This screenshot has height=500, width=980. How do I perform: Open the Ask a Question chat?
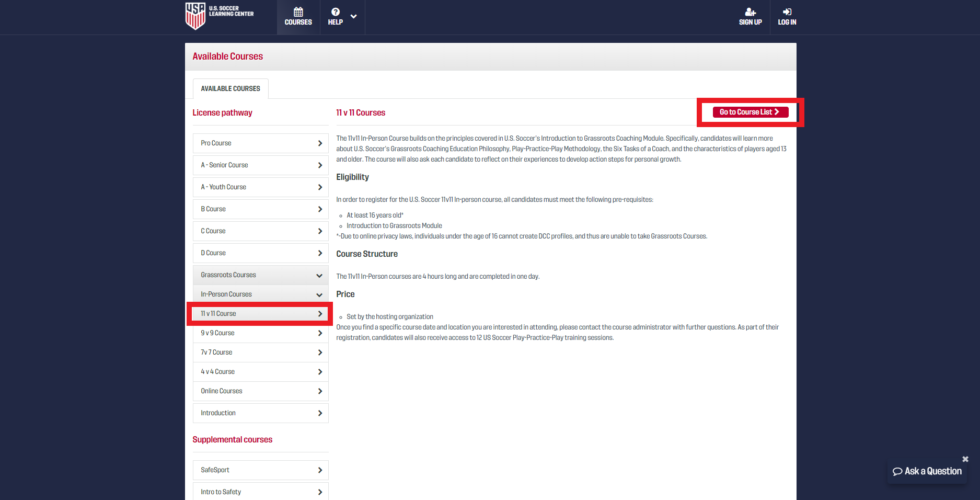pyautogui.click(x=927, y=471)
